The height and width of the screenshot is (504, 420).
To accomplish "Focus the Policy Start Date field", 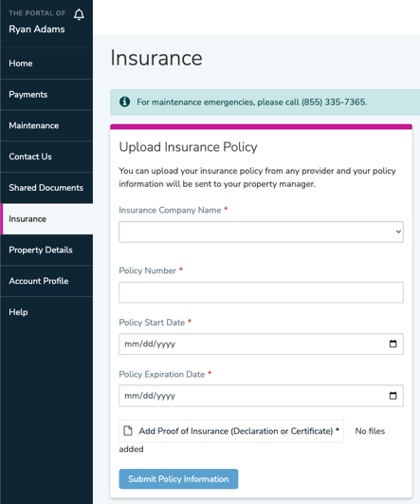I will pos(261,344).
